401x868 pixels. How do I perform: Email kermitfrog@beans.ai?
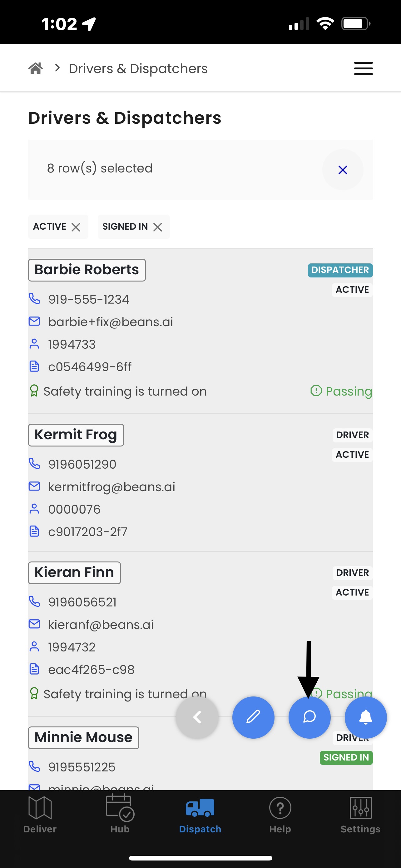point(112,487)
